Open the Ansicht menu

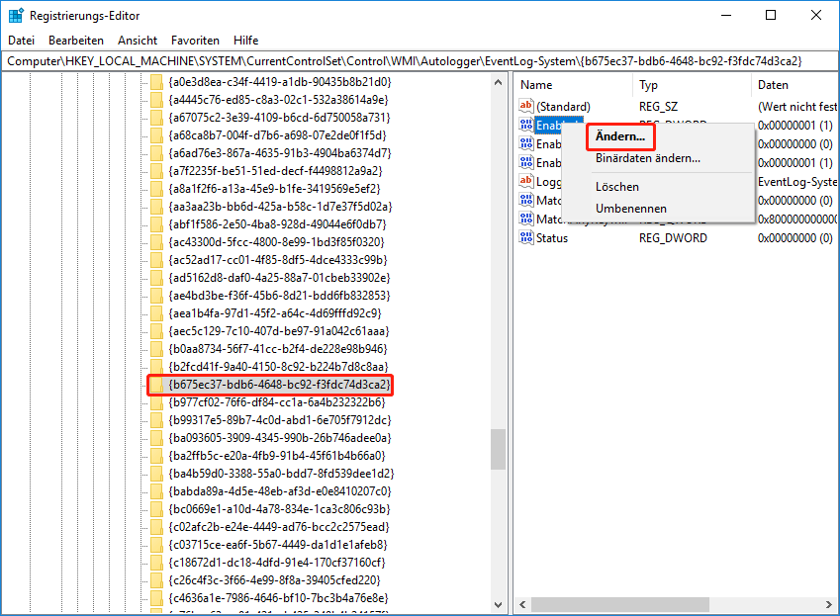[137, 40]
